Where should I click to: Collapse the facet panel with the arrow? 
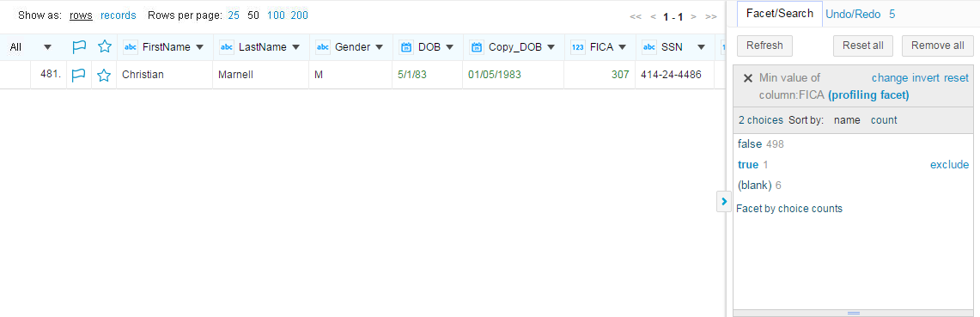click(x=724, y=201)
